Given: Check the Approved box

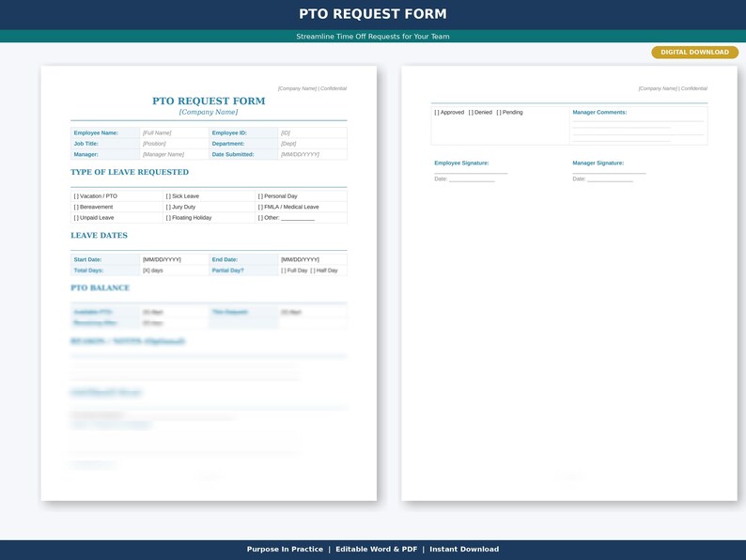Looking at the screenshot, I should click(437, 113).
